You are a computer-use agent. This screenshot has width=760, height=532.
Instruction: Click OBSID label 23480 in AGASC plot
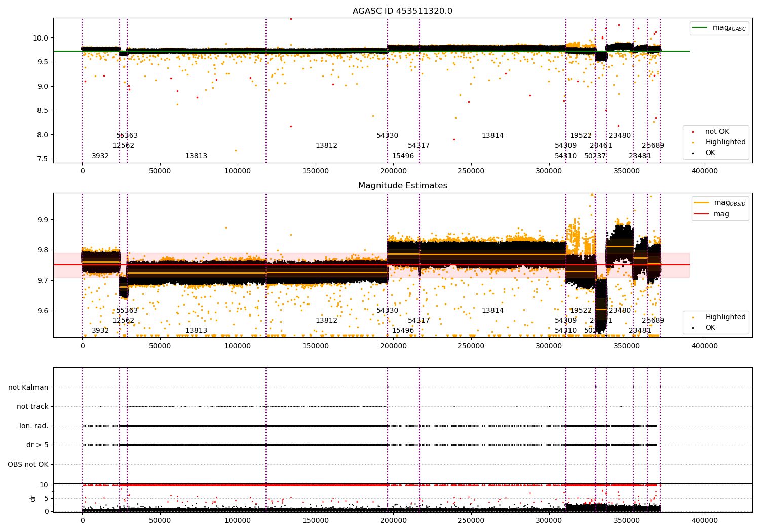coord(620,136)
